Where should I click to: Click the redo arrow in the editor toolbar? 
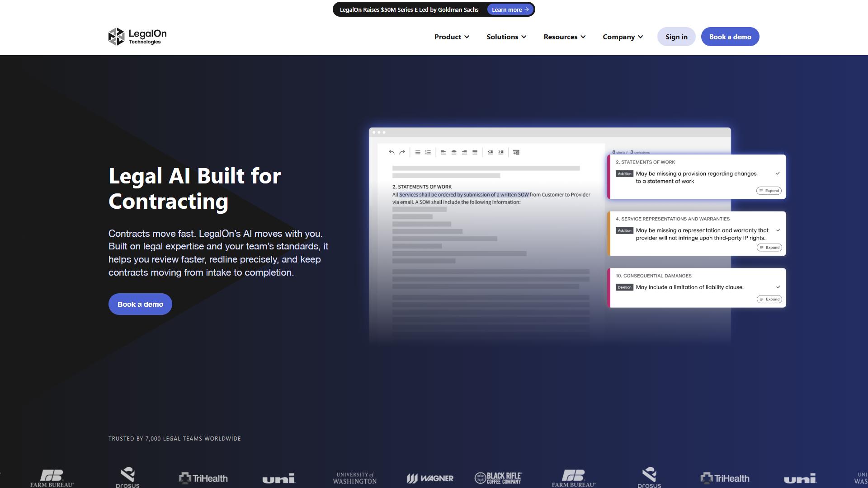[x=402, y=152]
